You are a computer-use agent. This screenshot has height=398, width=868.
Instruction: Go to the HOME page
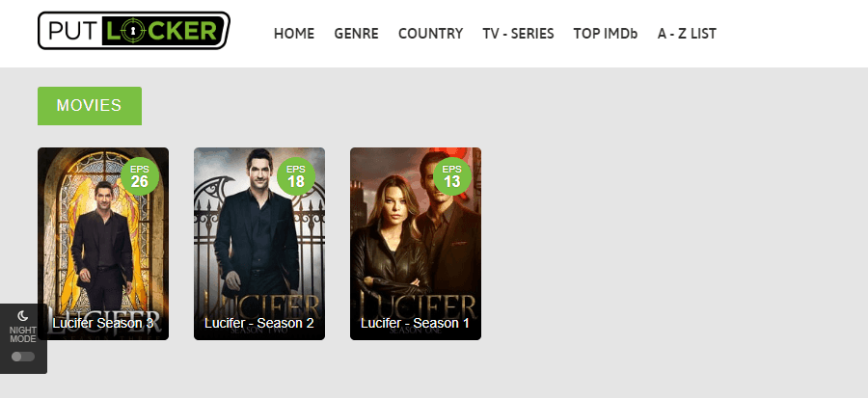pyautogui.click(x=294, y=34)
